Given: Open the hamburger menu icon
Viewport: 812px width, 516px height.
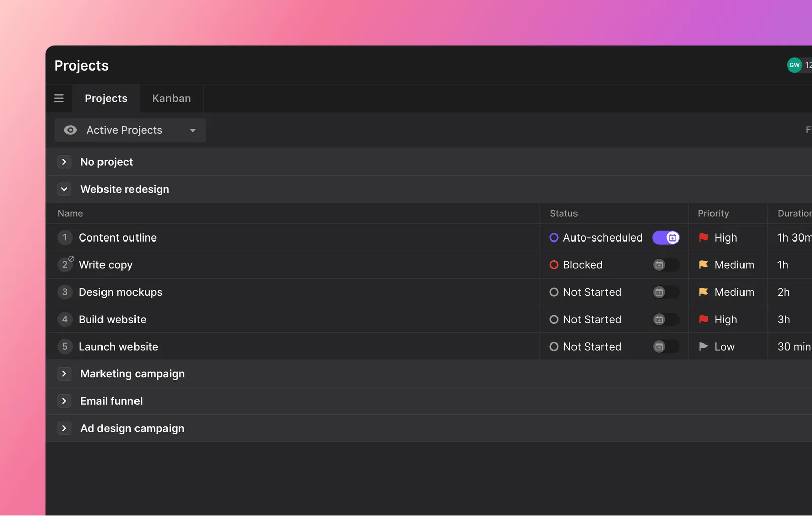Looking at the screenshot, I should [59, 98].
